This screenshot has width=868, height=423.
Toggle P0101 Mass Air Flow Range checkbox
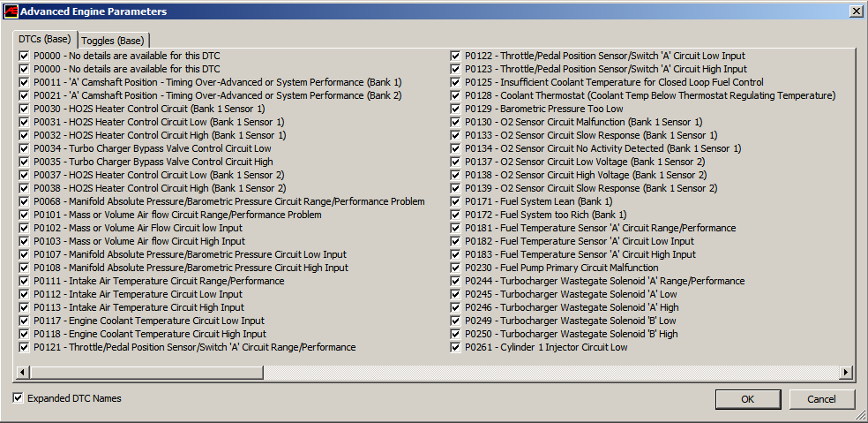(24, 215)
